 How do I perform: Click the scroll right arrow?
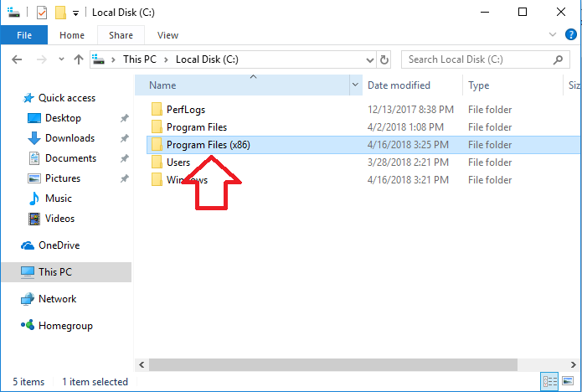[574, 364]
